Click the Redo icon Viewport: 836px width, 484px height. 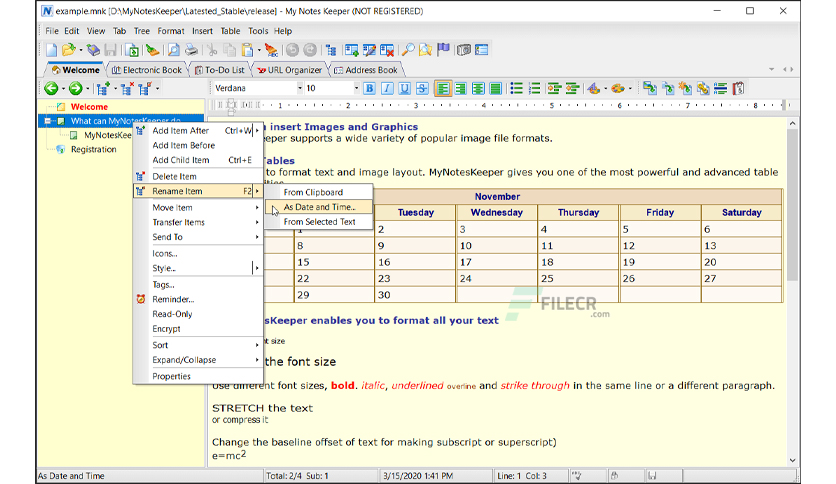(x=310, y=50)
